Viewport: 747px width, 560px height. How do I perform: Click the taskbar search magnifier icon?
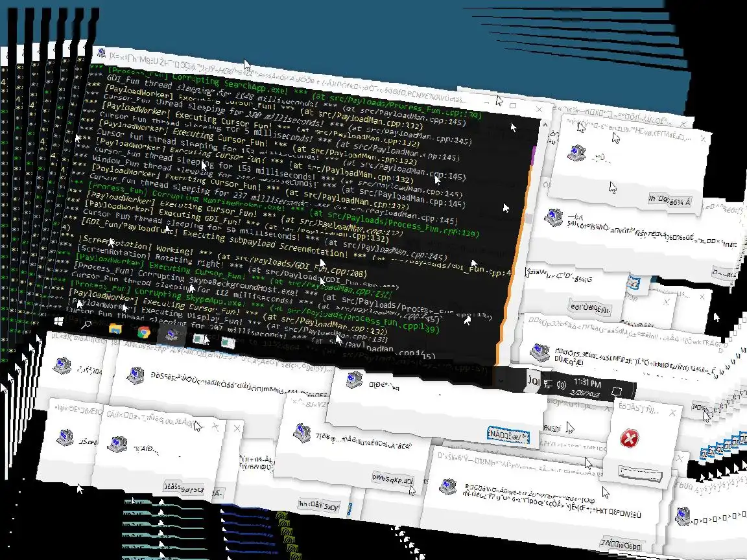pyautogui.click(x=86, y=325)
